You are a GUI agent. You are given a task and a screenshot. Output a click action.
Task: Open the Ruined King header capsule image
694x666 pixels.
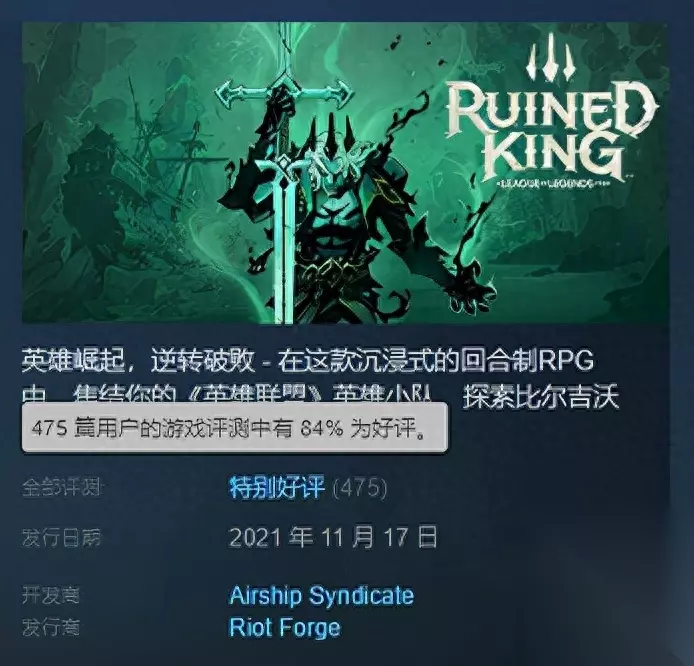tap(345, 173)
